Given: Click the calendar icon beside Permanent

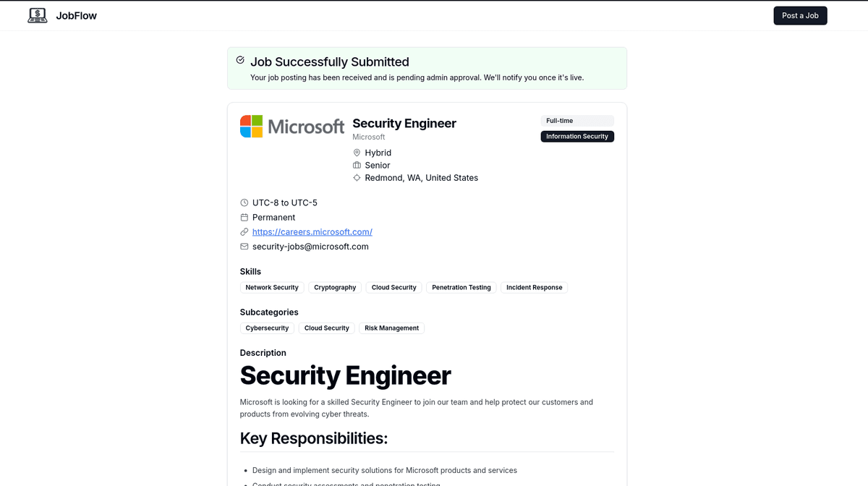Looking at the screenshot, I should 244,217.
